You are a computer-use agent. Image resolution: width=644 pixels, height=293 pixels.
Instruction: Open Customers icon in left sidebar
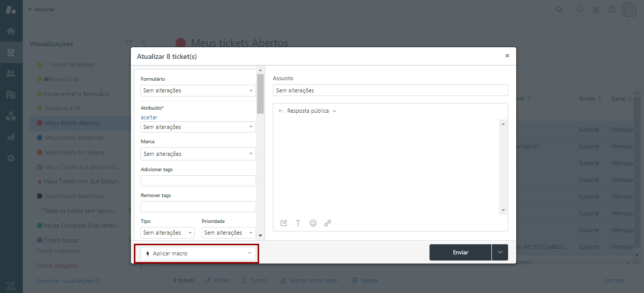[11, 74]
